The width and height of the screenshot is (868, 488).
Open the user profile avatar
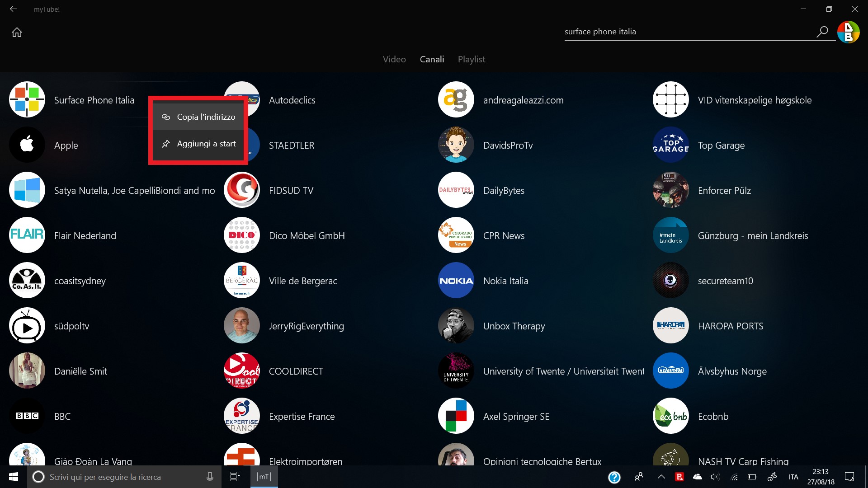point(848,32)
